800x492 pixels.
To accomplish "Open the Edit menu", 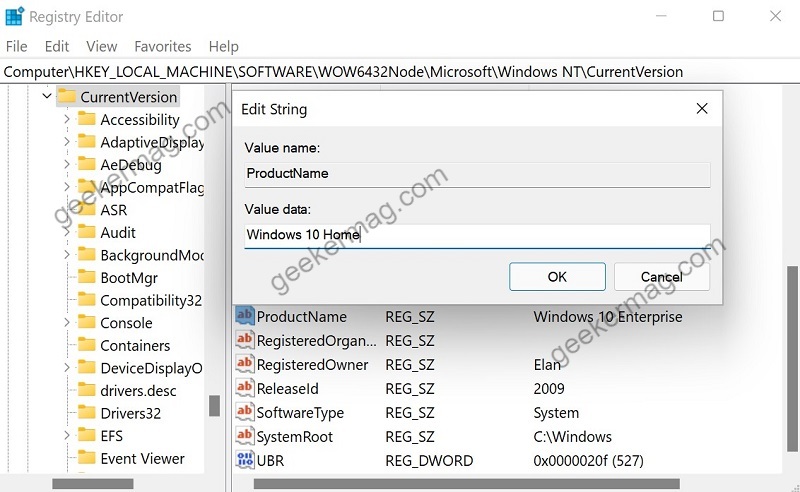I will point(57,46).
